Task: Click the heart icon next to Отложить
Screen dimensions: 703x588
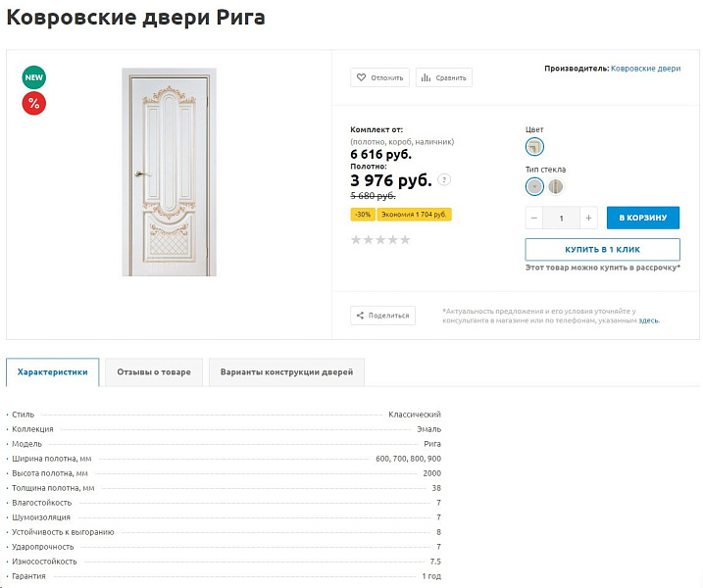Action: (x=361, y=77)
